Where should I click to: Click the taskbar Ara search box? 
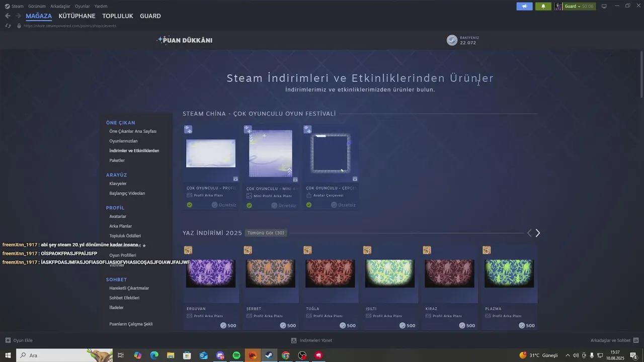click(64, 355)
